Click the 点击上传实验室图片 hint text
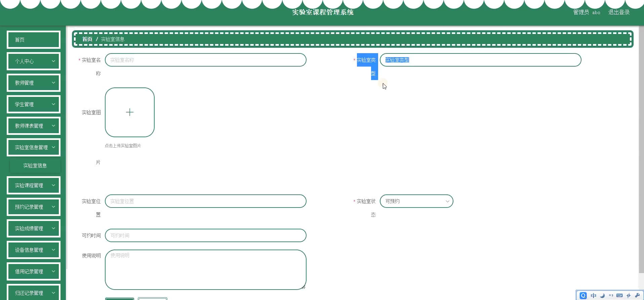This screenshot has width=644, height=300. coord(123,146)
